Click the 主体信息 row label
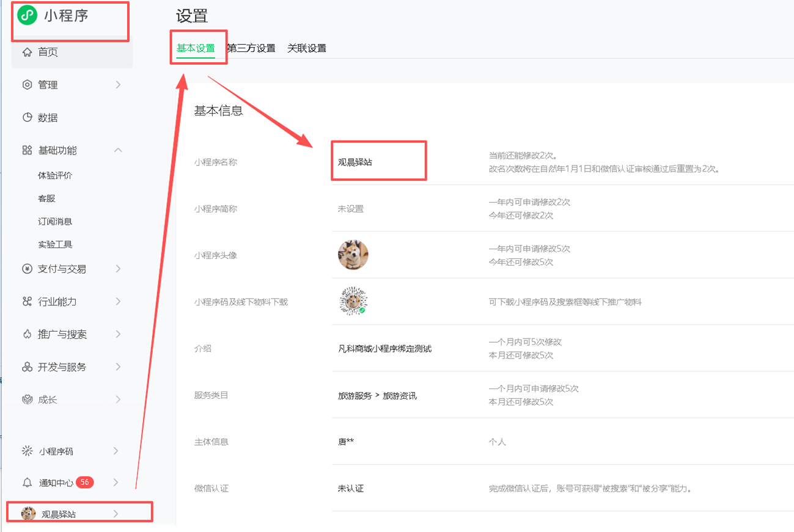794x532 pixels. 211,442
